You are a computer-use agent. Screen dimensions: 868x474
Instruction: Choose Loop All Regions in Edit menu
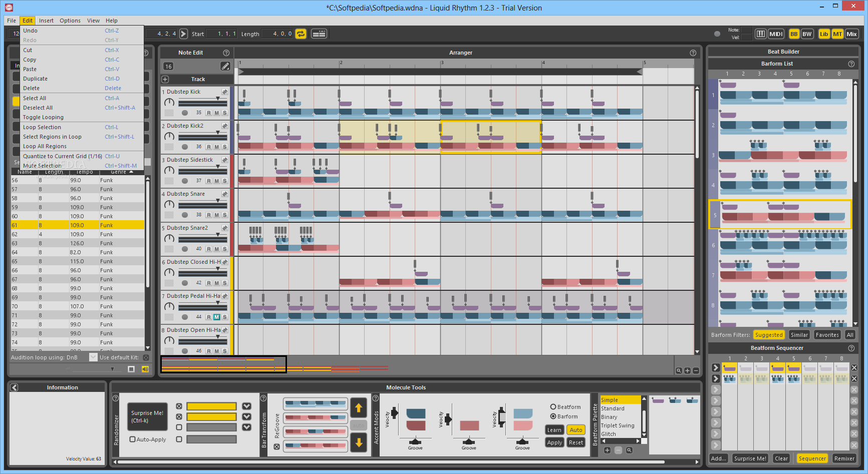click(82, 146)
